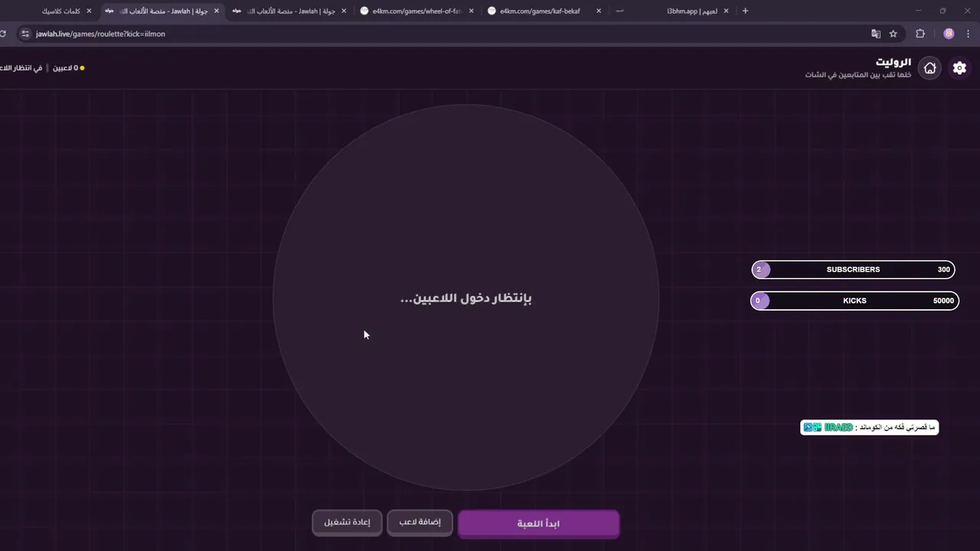The image size is (980, 551).
Task: Close the e4km wheel-of-fa tab
Action: (471, 11)
